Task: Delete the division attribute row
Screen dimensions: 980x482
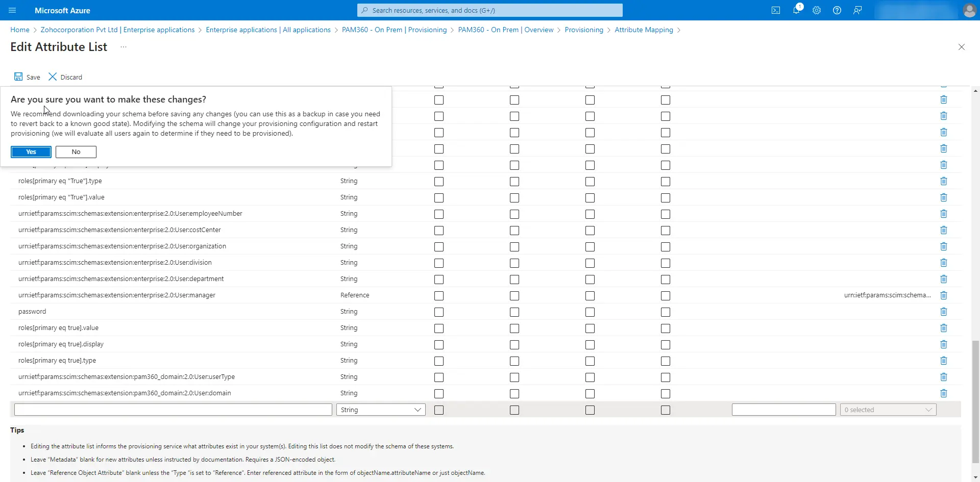Action: 944,263
